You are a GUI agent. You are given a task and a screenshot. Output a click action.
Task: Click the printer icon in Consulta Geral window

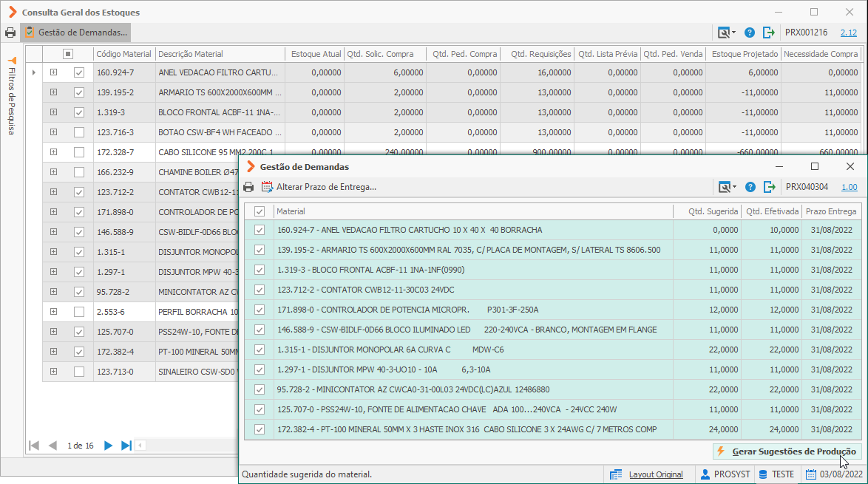point(10,33)
